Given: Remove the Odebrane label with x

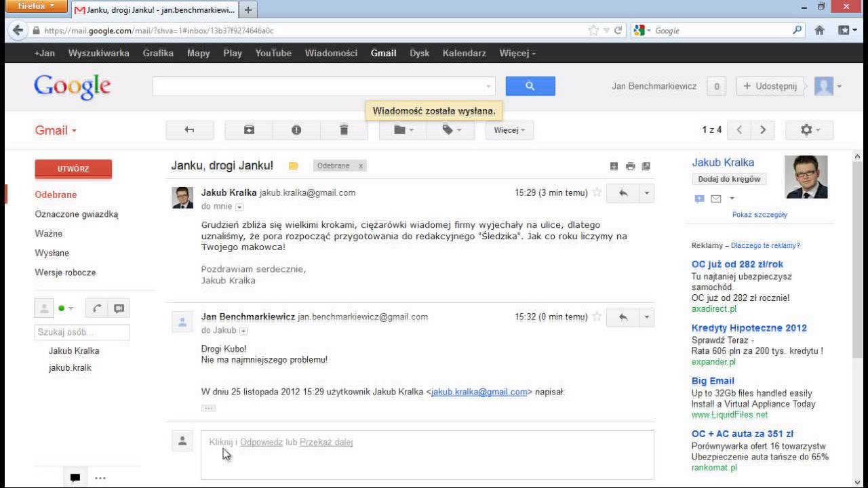Looking at the screenshot, I should (x=361, y=166).
